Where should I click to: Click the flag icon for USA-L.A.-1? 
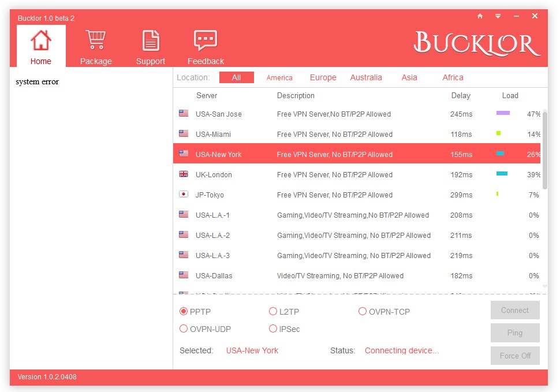click(184, 214)
